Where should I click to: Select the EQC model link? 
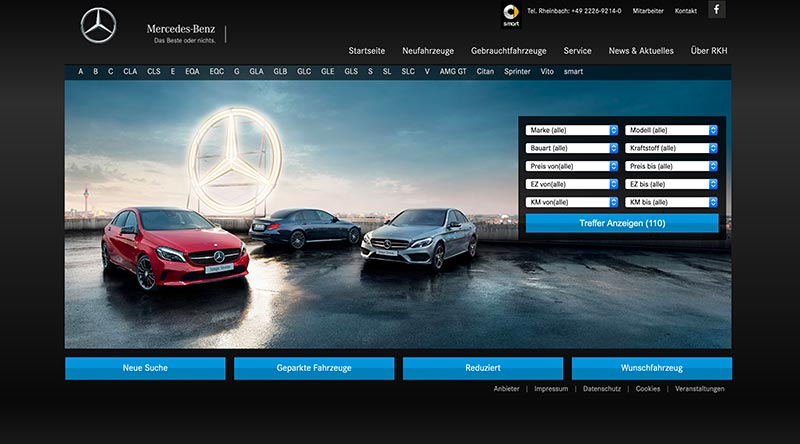click(x=216, y=71)
